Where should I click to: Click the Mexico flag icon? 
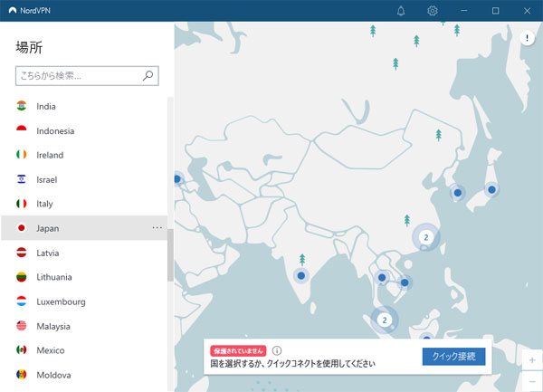point(22,350)
